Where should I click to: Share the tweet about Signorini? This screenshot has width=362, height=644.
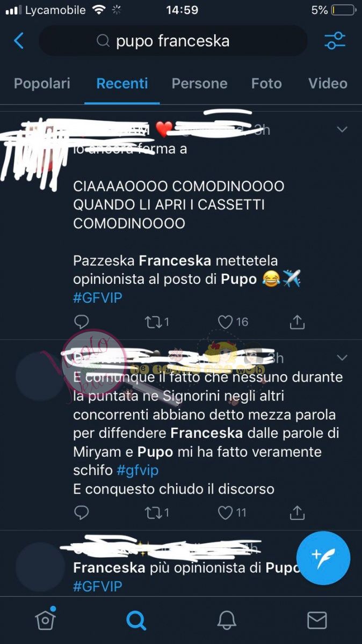(297, 513)
